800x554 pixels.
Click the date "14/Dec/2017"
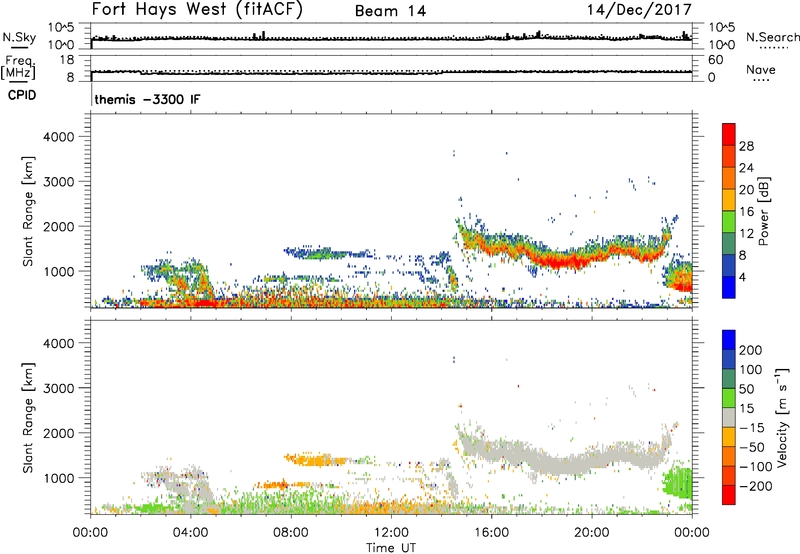[x=639, y=10]
